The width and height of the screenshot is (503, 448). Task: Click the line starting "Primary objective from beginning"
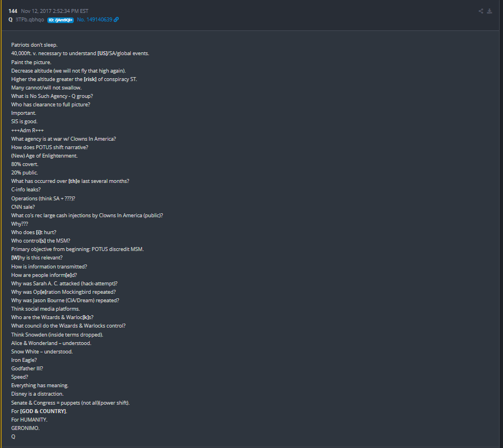coord(77,249)
